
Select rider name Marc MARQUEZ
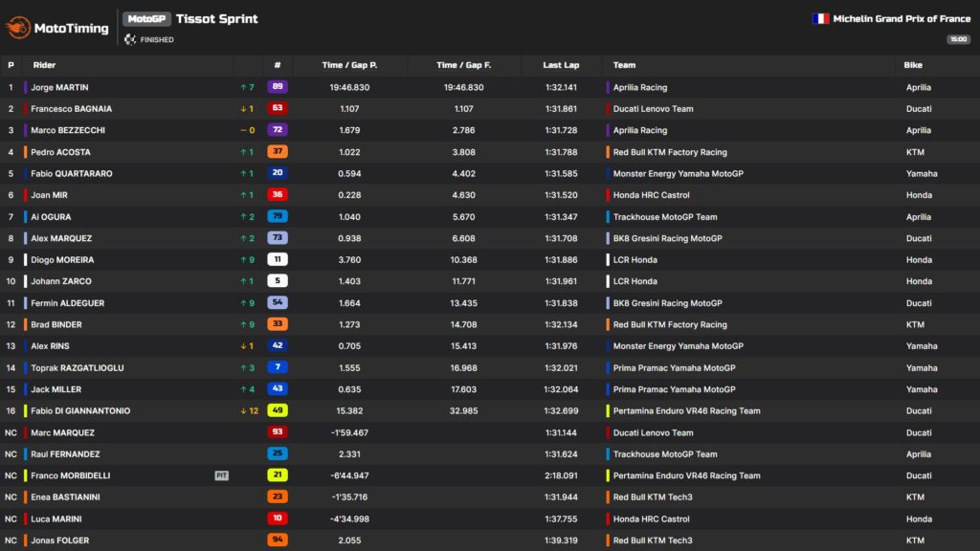(x=62, y=432)
